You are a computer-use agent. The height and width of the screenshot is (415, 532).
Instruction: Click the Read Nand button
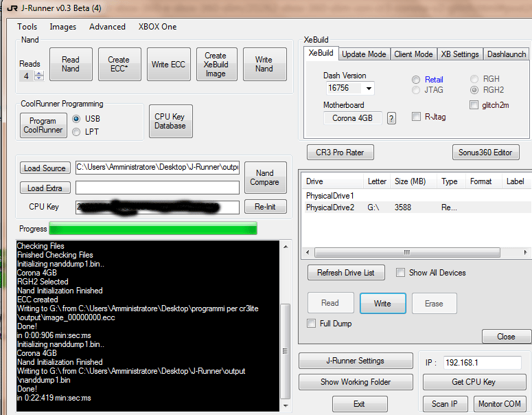(71, 64)
